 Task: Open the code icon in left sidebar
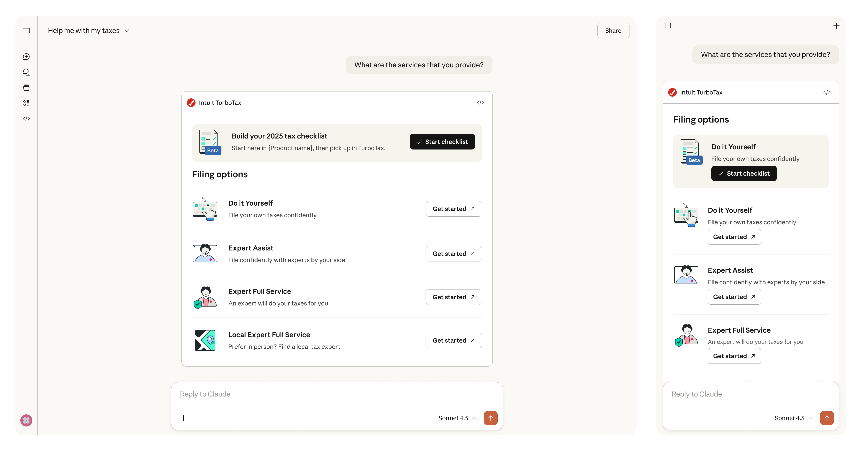coord(26,119)
